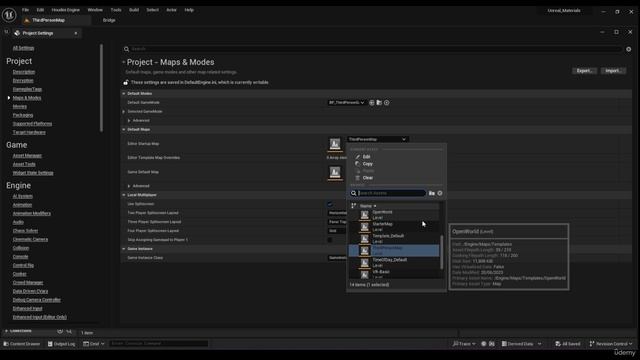Viewport: 640px width, 360px height.
Task: Click the asset picker folder filter icon
Action: pyautogui.click(x=432, y=193)
